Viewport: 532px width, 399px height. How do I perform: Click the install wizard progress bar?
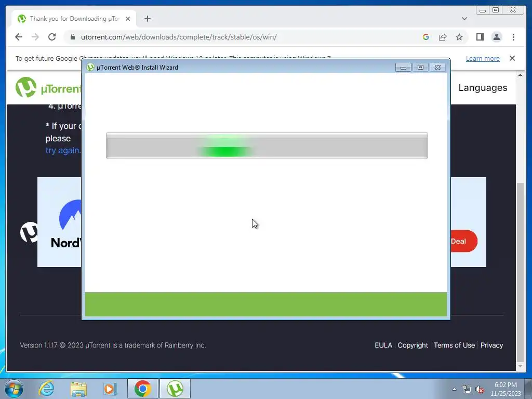click(x=267, y=145)
